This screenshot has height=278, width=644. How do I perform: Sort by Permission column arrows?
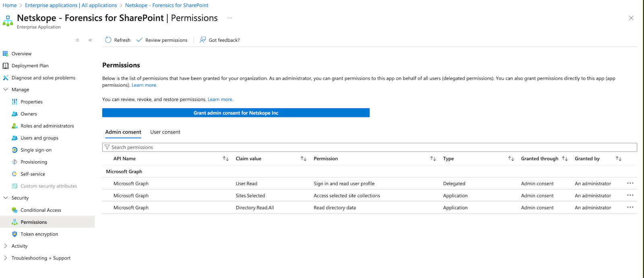(433, 159)
